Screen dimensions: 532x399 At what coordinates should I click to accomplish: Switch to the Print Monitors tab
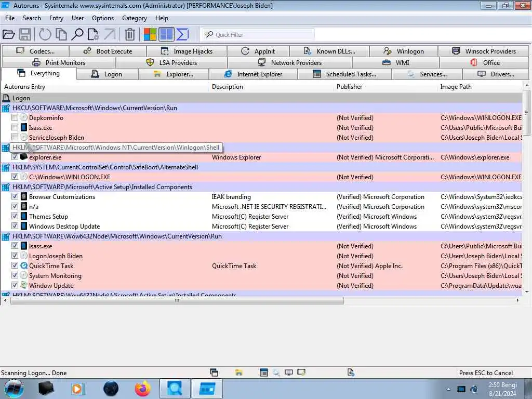pyautogui.click(x=59, y=62)
